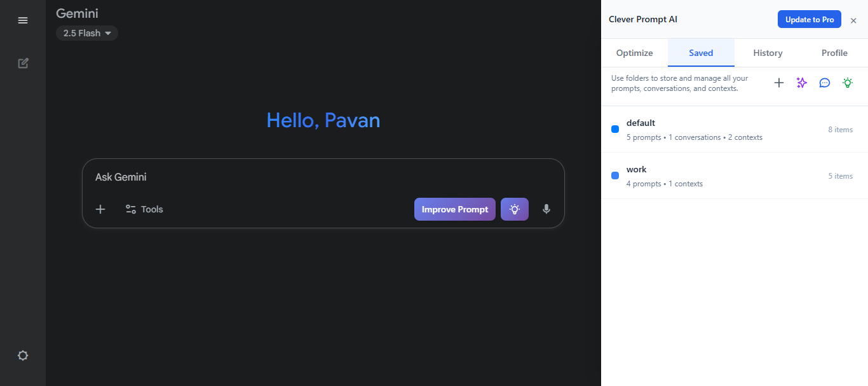Select the Saved tab
This screenshot has height=386, width=868.
pos(701,53)
